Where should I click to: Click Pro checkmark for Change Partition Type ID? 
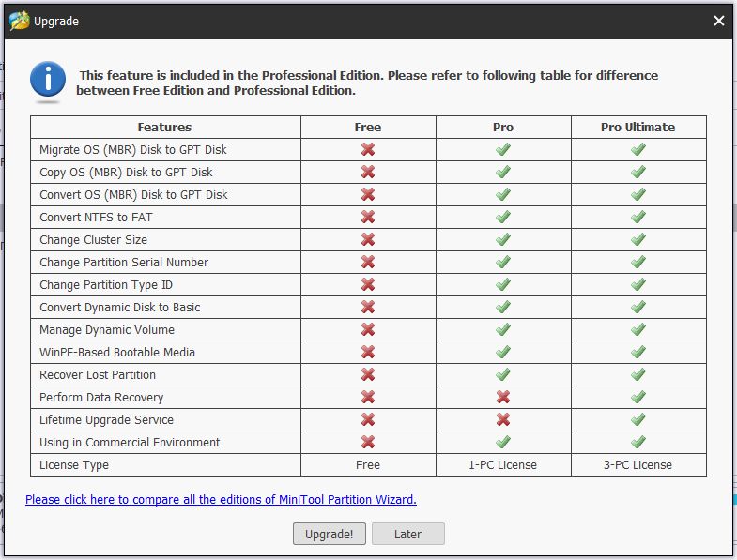(503, 284)
